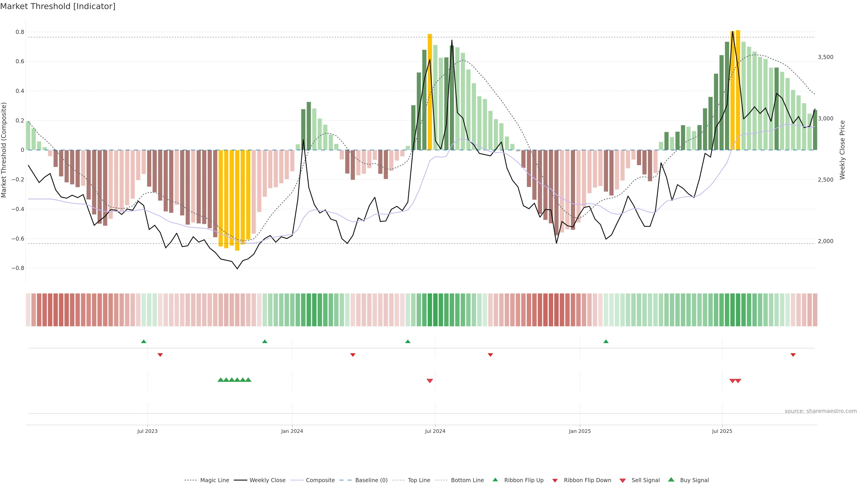
Task: Click the Ribbon Flip Down legend triangle icon
Action: (x=555, y=481)
